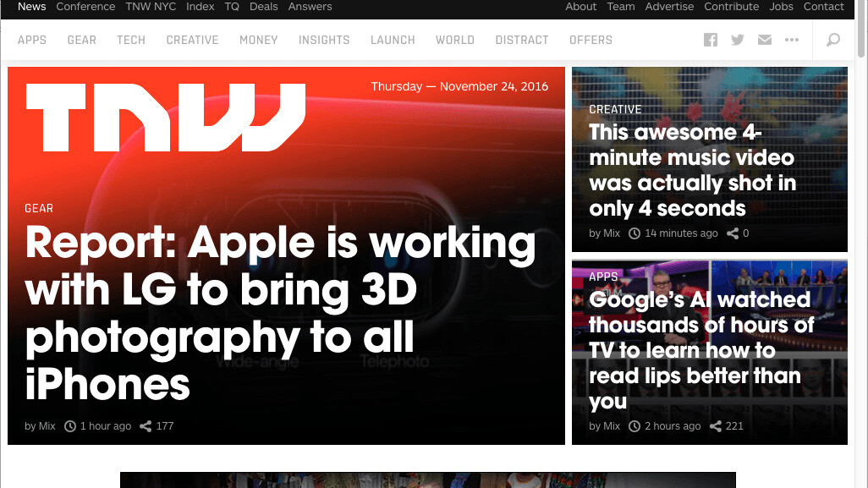Click the Jobs link in top bar

pyautogui.click(x=781, y=7)
